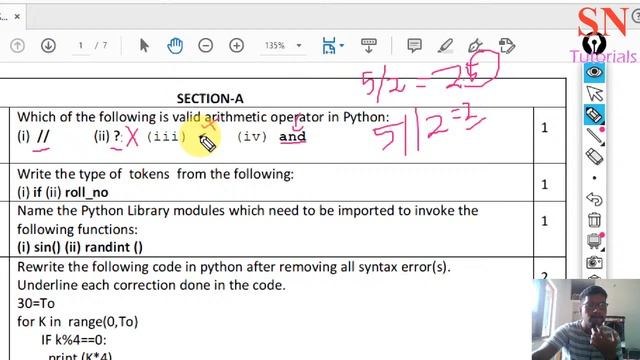Image resolution: width=640 pixels, height=360 pixels.
Task: Select the eraser in annotation toolbar
Action: (x=594, y=157)
